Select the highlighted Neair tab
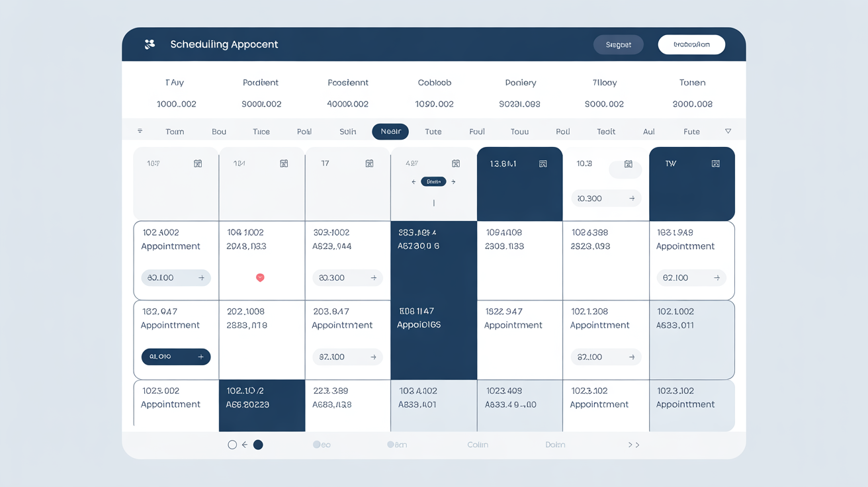 (x=390, y=132)
